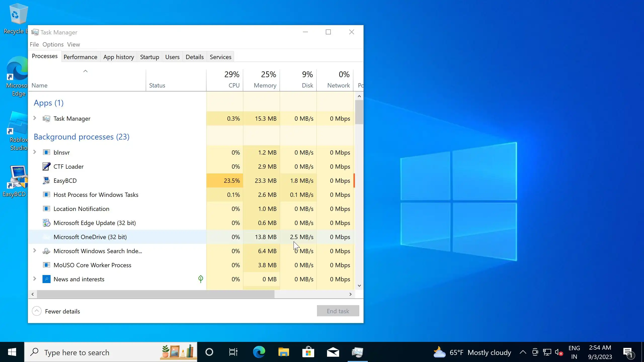The image size is (644, 362).
Task: Click the Task View taskbar icon
Action: [x=233, y=352]
